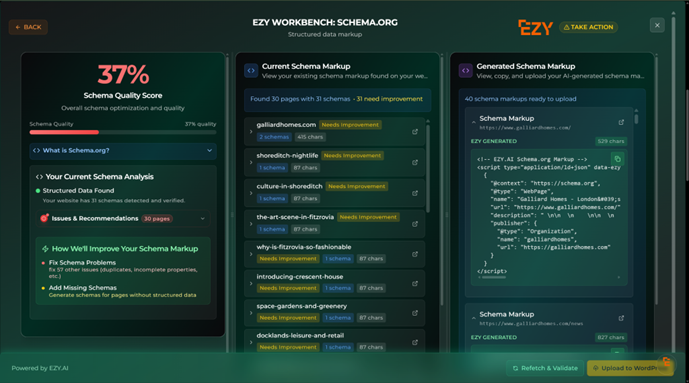Viewport: 689px width, 383px height.
Task: Click the https://www.galliardhomes.com/ URL text
Action: coord(525,128)
